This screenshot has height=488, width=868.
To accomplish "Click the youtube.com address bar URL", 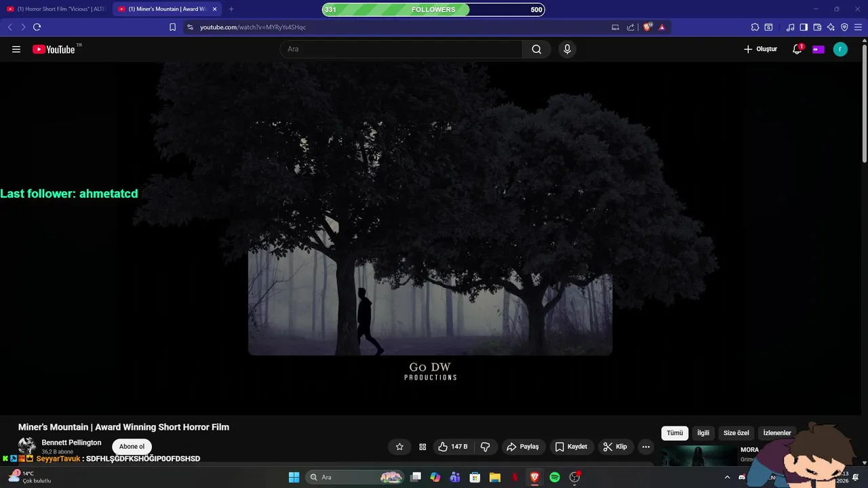I will coord(253,27).
